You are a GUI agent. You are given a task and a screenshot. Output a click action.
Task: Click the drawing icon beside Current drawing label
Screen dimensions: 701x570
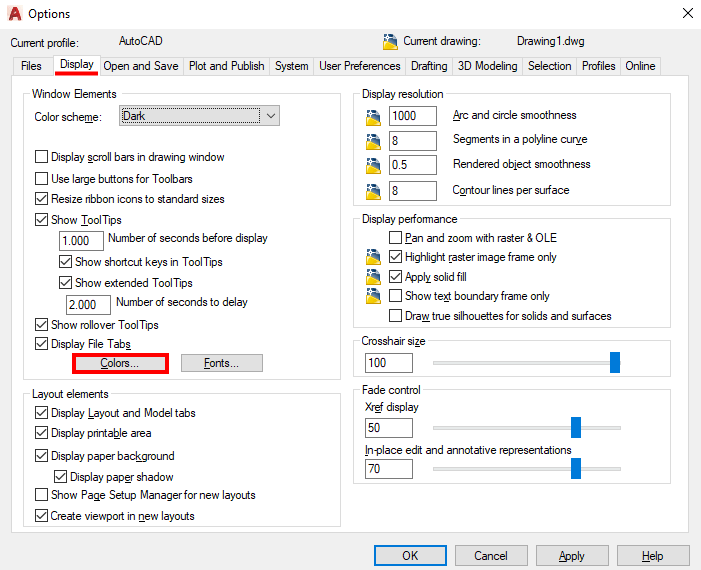[390, 42]
